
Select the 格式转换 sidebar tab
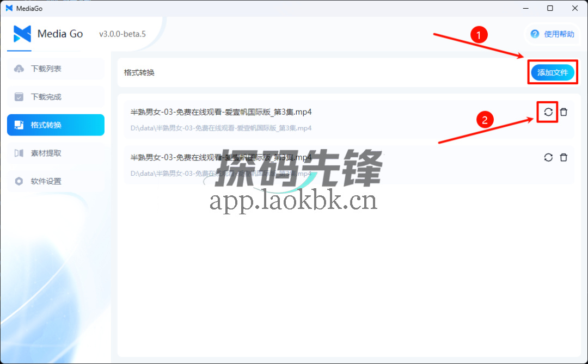[56, 125]
